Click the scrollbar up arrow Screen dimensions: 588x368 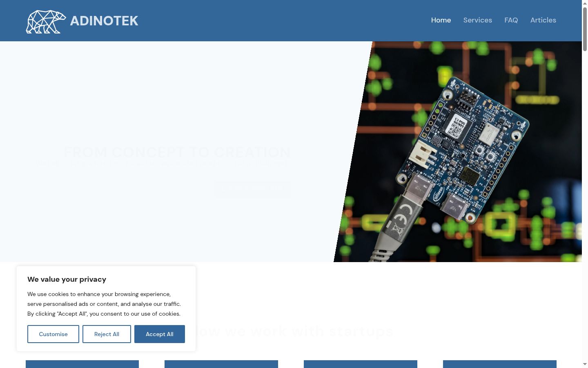(x=585, y=3)
